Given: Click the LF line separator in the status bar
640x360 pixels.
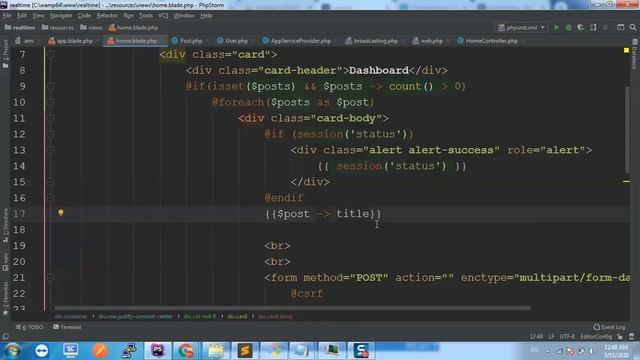Looking at the screenshot, I should (x=551, y=336).
